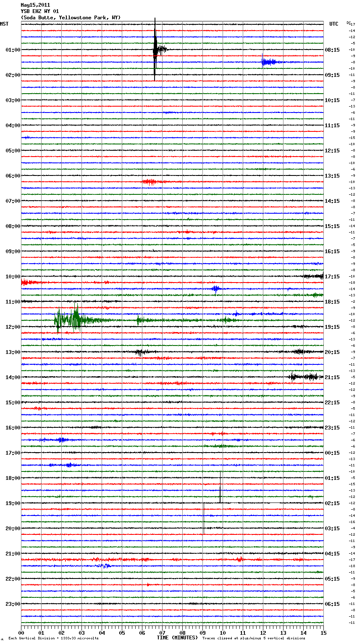
Task: Select the 02:00 MST time label
Action: [x=13, y=75]
